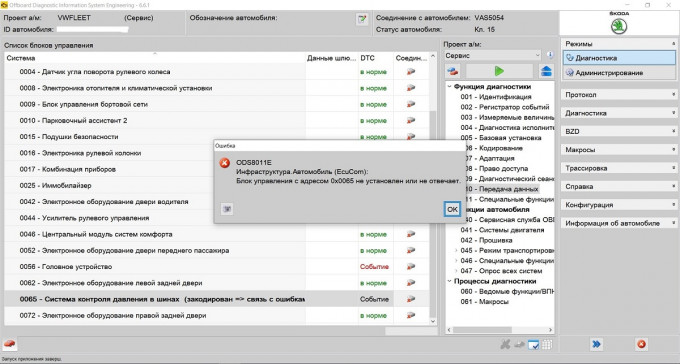Select 060 - Ведомые функции tree item
Viewport: 680px width, 364px height.
(507, 292)
